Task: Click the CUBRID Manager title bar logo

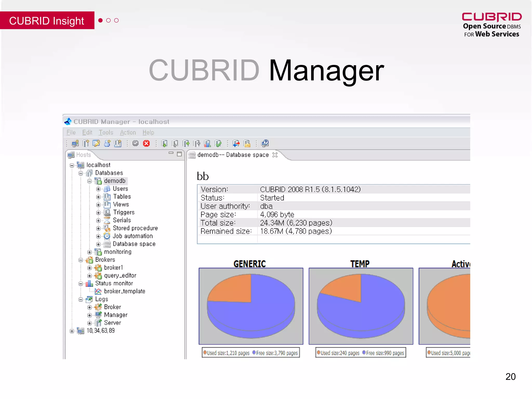Action: (68, 121)
